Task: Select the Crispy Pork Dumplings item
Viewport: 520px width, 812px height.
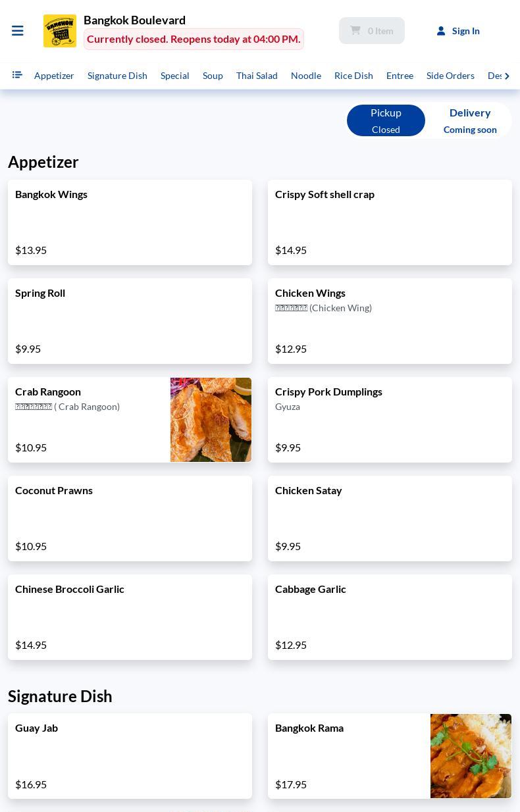Action: coord(390,420)
